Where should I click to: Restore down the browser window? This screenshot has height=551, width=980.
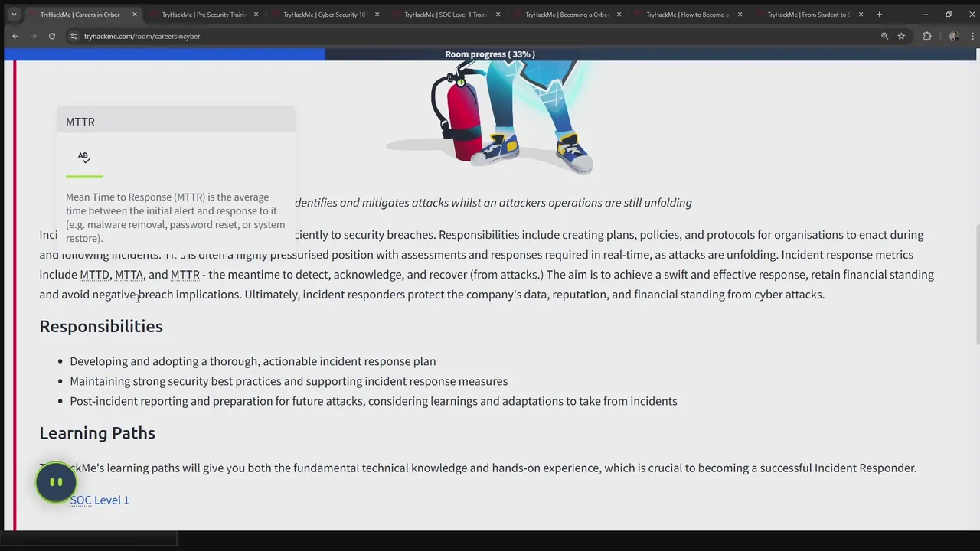(x=949, y=15)
